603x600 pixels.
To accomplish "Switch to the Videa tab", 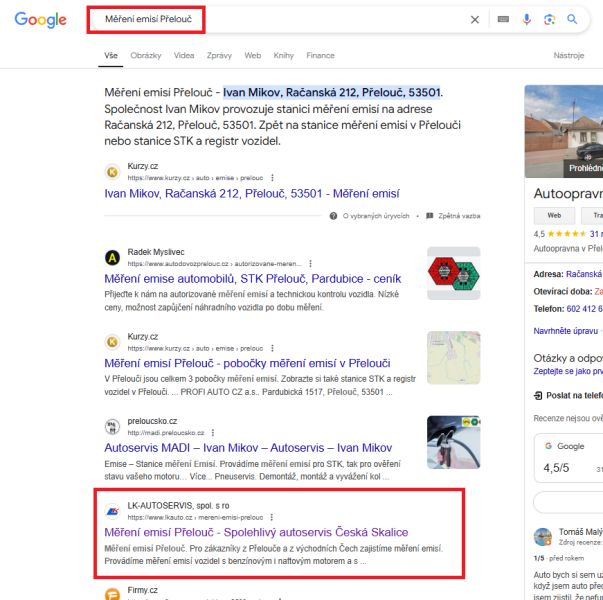I will (184, 55).
